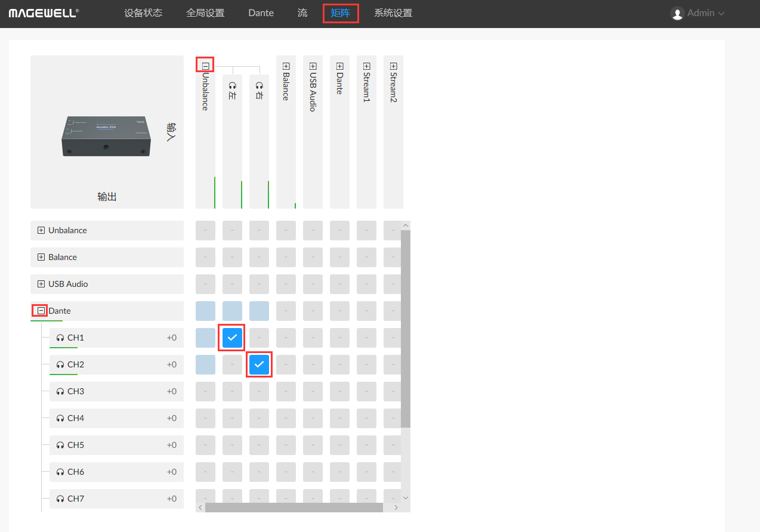Click the 输出 label under device image
The height and width of the screenshot is (532, 760).
107,196
